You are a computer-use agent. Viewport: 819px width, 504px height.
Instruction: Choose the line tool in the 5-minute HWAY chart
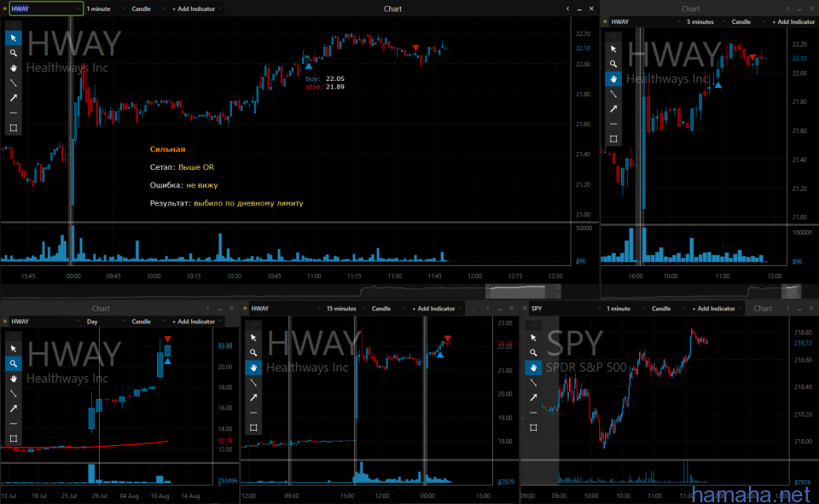[613, 94]
